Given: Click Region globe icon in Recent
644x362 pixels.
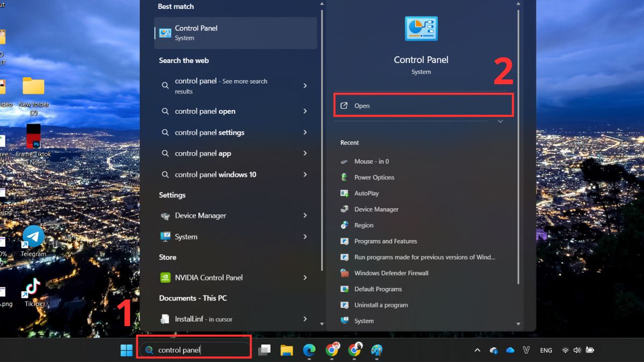Looking at the screenshot, I should click(x=345, y=225).
